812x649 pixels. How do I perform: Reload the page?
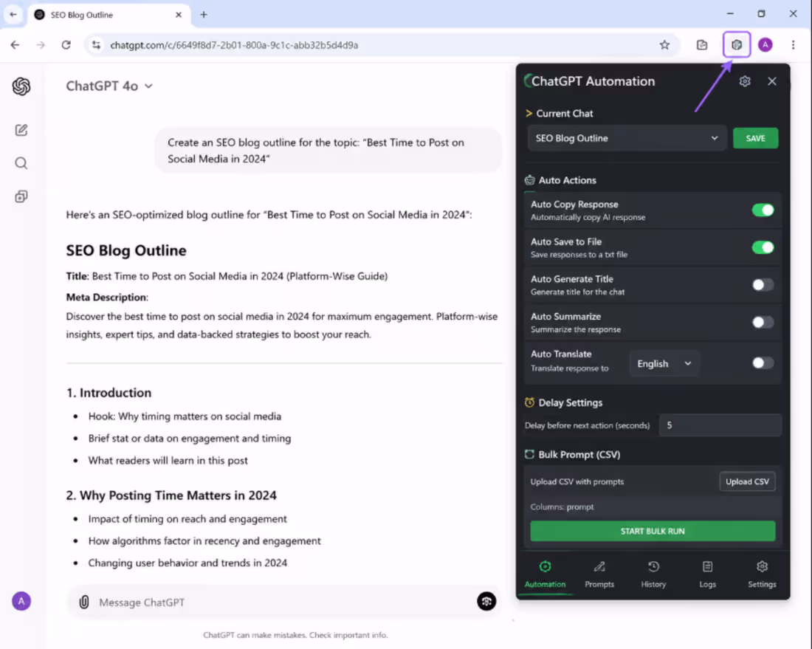pyautogui.click(x=66, y=45)
